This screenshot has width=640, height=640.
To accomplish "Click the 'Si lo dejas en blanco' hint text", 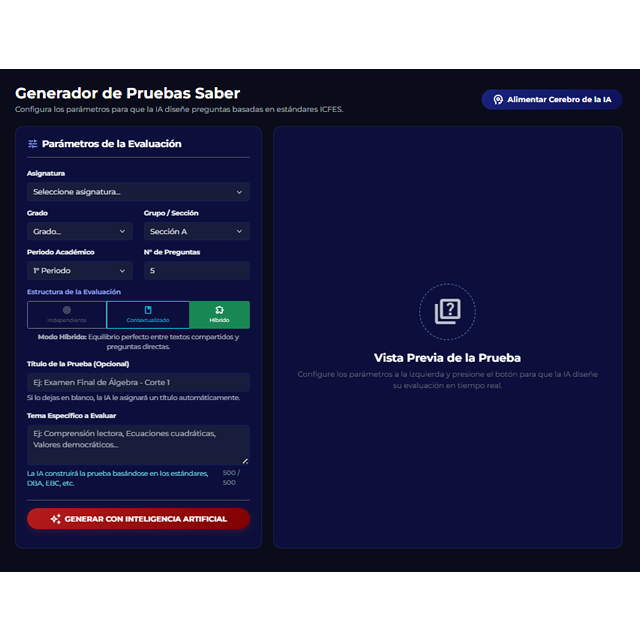I will 133,398.
